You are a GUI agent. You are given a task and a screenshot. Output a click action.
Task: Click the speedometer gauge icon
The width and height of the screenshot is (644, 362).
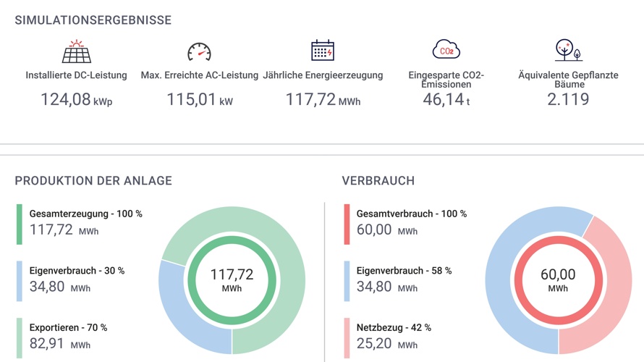(199, 51)
